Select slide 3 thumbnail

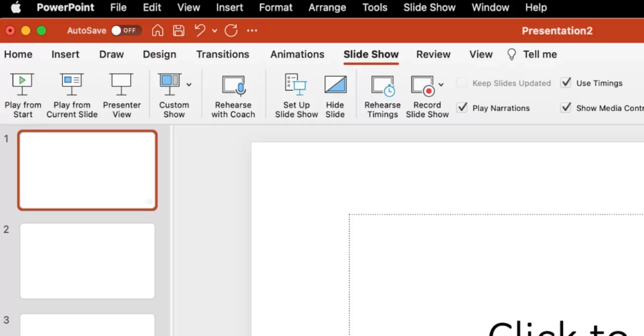tap(87, 325)
